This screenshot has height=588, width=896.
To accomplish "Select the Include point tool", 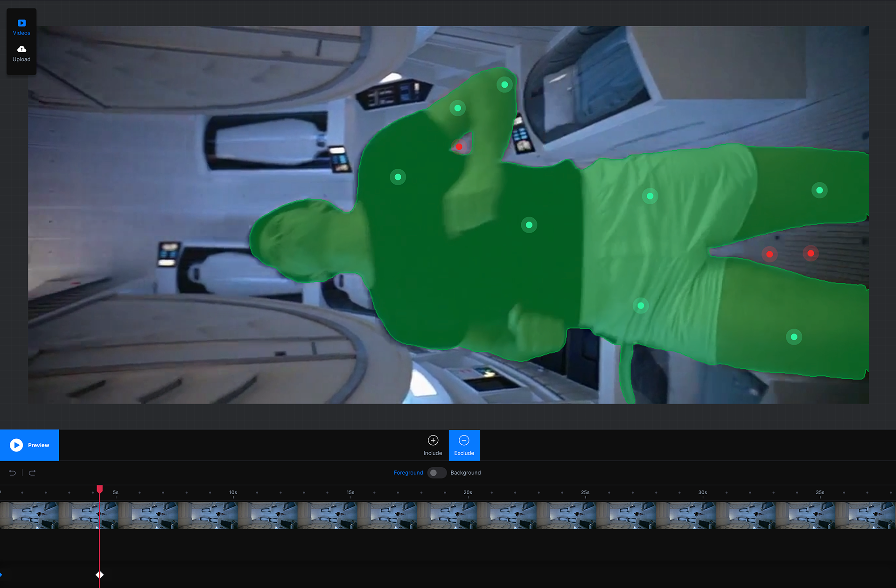I will (x=433, y=445).
